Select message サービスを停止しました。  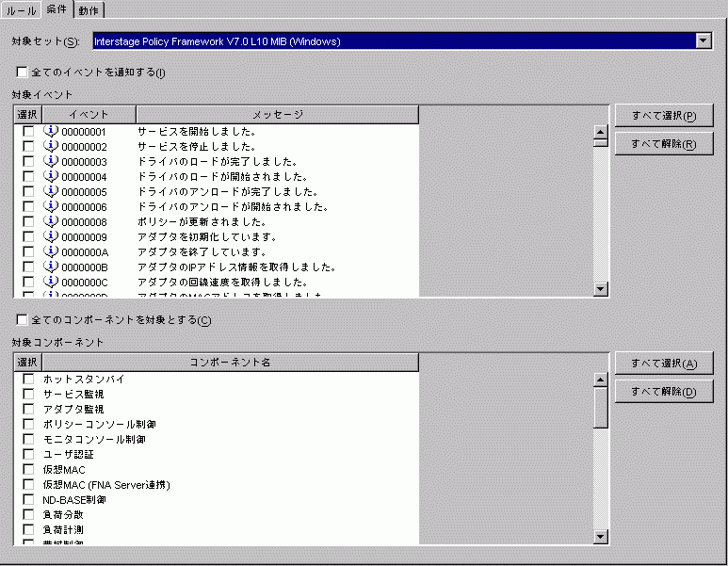197,146
